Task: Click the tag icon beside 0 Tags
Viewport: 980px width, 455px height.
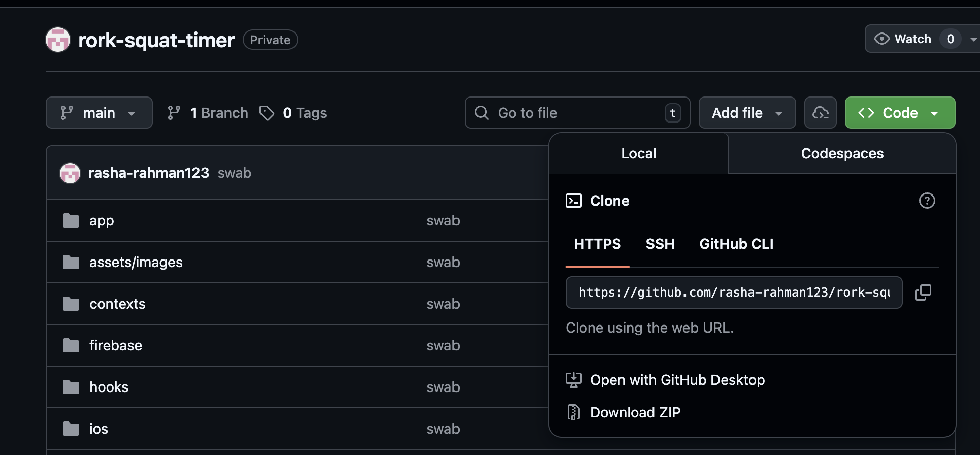Action: (267, 113)
